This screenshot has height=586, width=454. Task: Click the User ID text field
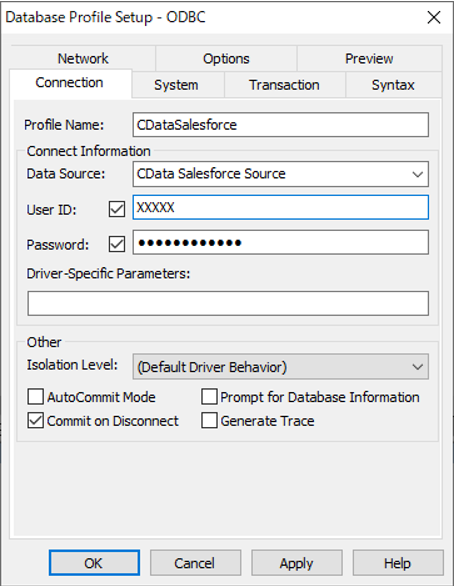tap(281, 207)
